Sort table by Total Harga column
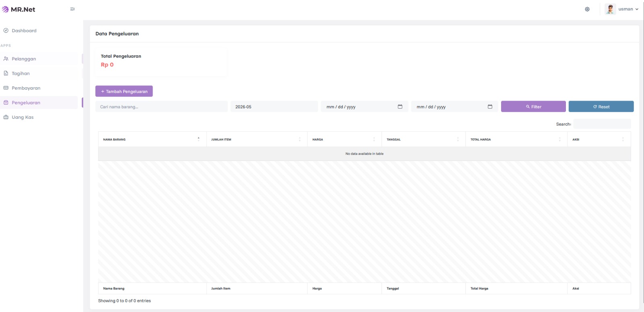Screen dimensions: 644x312 (516, 139)
